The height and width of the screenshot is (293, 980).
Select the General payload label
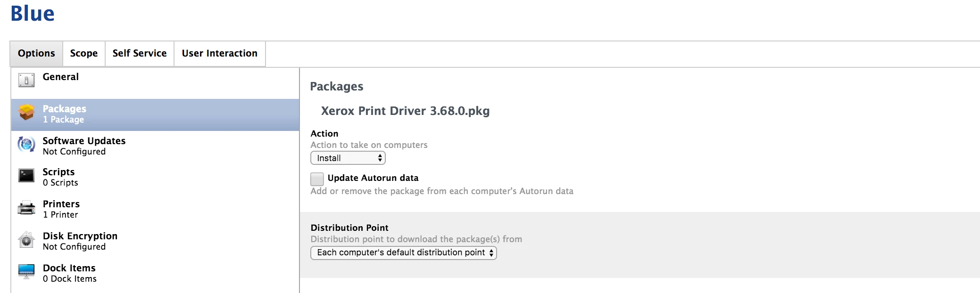pyautogui.click(x=61, y=77)
